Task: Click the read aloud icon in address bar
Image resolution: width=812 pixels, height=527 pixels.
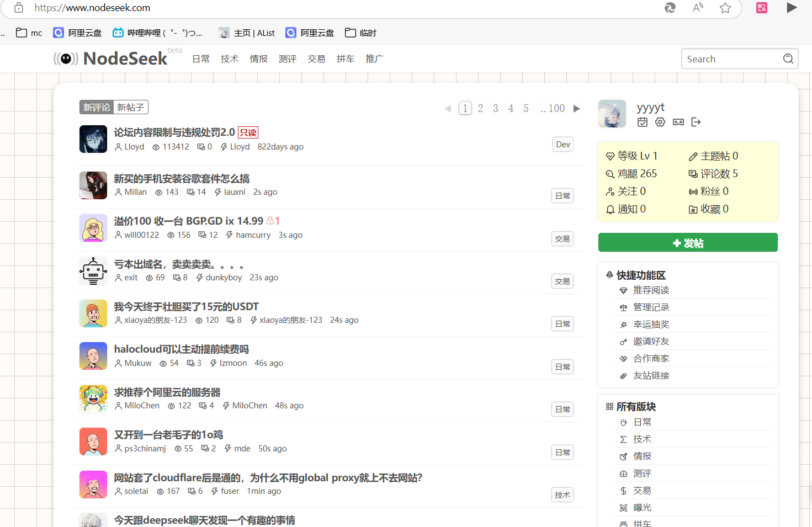Action: click(x=698, y=8)
